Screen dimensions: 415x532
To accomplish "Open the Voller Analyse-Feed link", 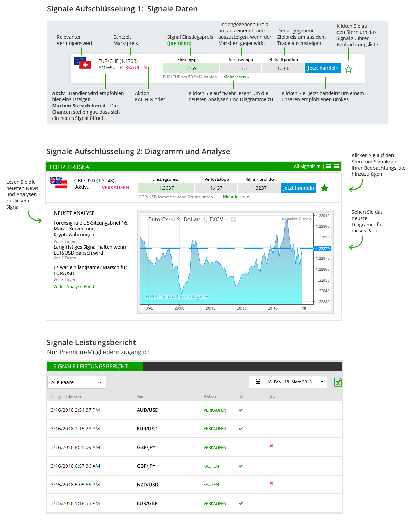I will click(74, 287).
